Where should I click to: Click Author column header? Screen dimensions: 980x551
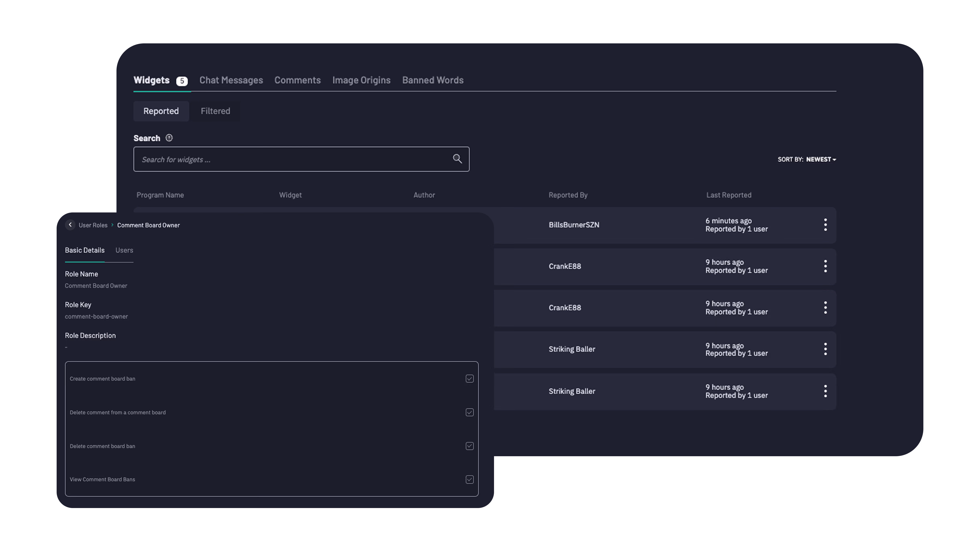[424, 195]
